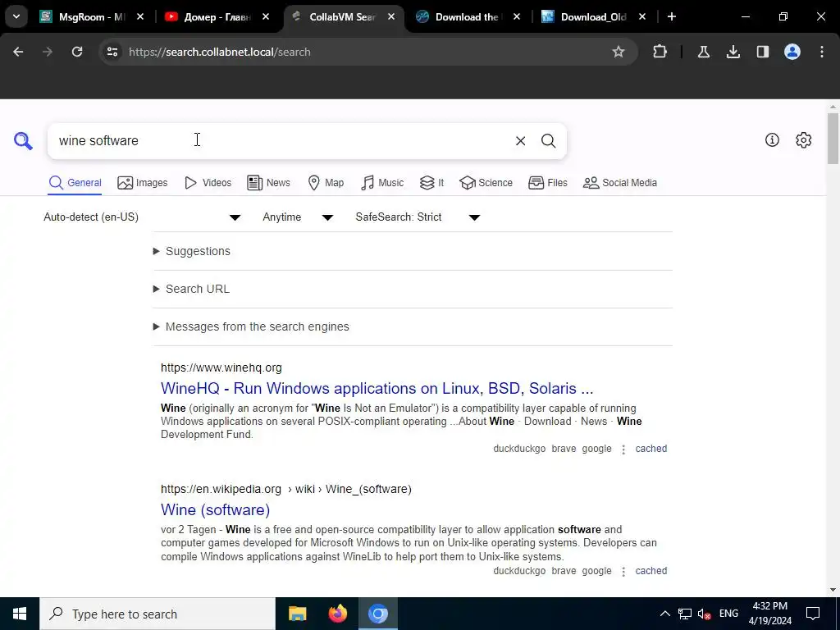Toggle the browser side panel
840x630 pixels.
click(x=762, y=52)
